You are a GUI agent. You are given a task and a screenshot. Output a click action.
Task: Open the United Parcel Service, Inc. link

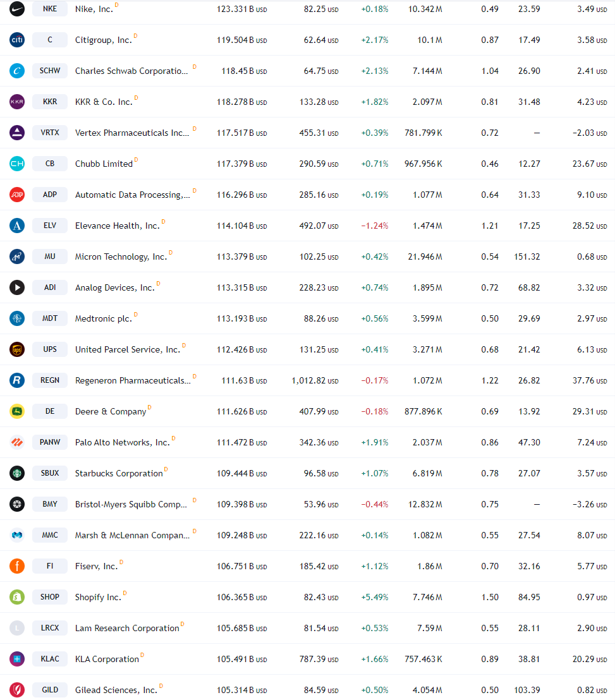pos(128,349)
